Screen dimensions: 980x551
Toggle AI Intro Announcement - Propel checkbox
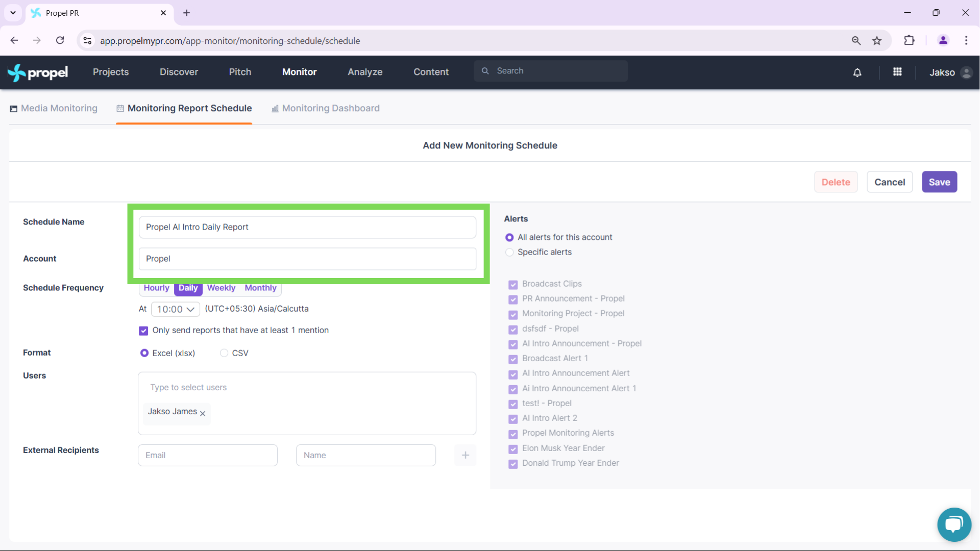[x=513, y=344]
